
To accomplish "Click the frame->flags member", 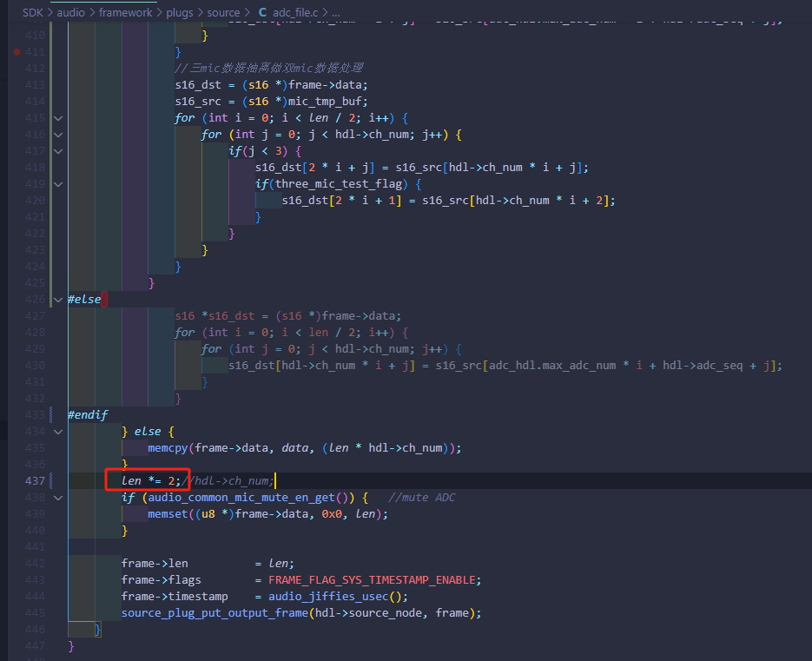I will (x=161, y=579).
